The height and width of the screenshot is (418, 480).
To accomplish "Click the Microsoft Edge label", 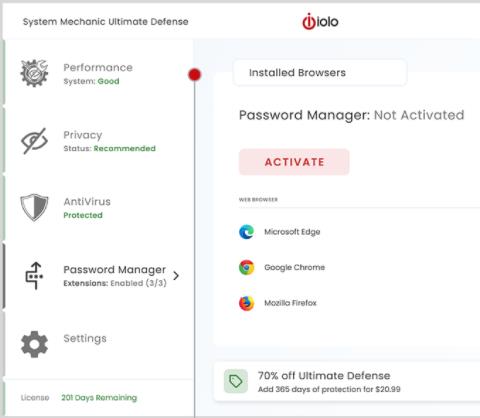I will [292, 232].
